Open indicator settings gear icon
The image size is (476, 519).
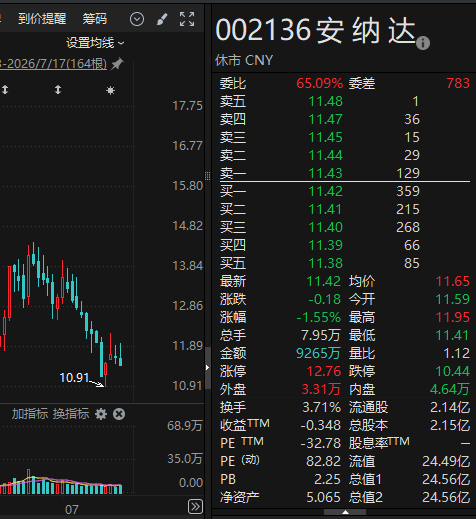(101, 414)
